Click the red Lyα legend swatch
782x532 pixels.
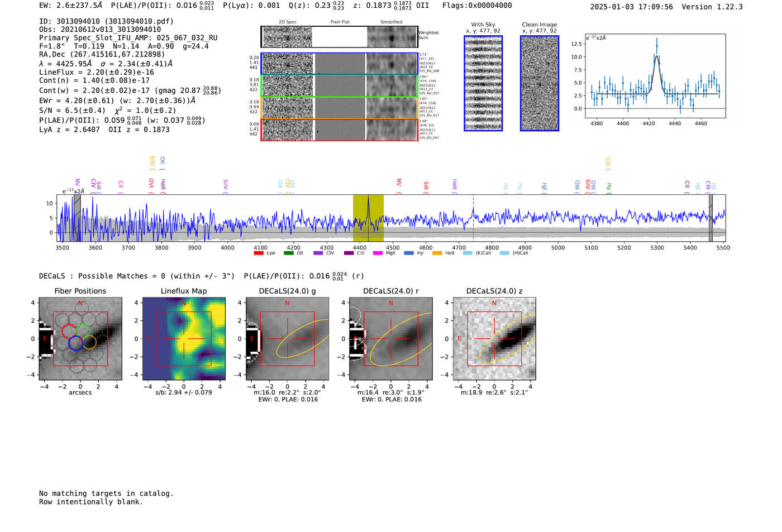(x=258, y=253)
